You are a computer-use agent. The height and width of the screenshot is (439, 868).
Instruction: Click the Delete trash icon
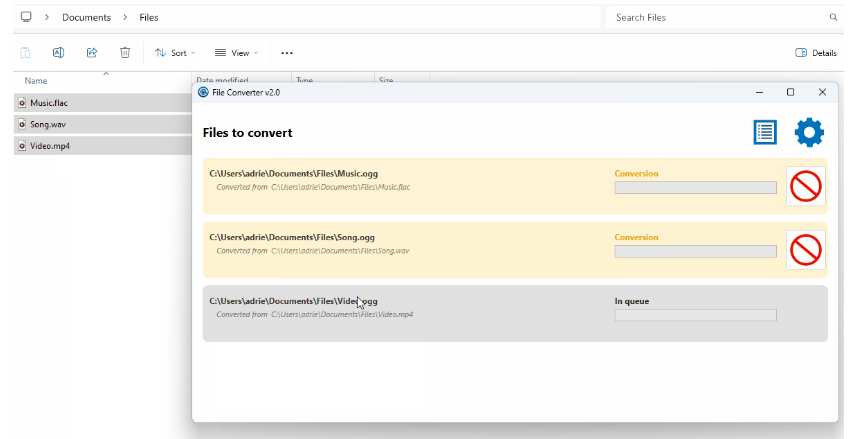click(x=125, y=53)
